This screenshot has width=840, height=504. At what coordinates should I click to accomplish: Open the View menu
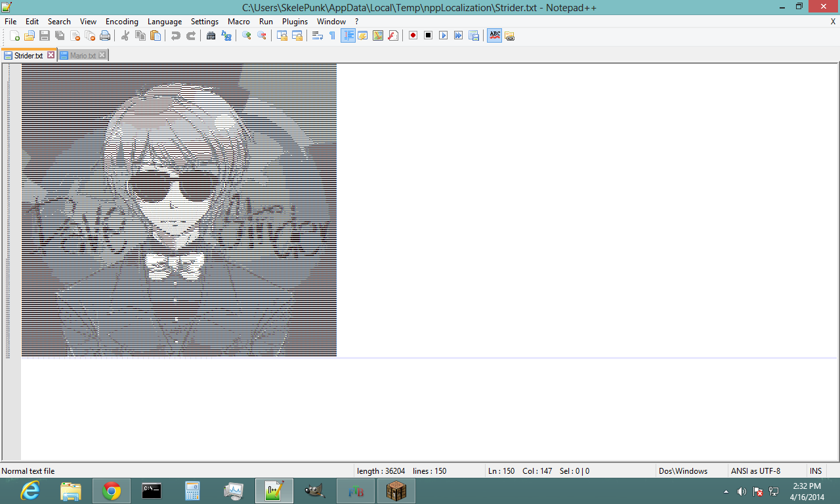coord(88,22)
